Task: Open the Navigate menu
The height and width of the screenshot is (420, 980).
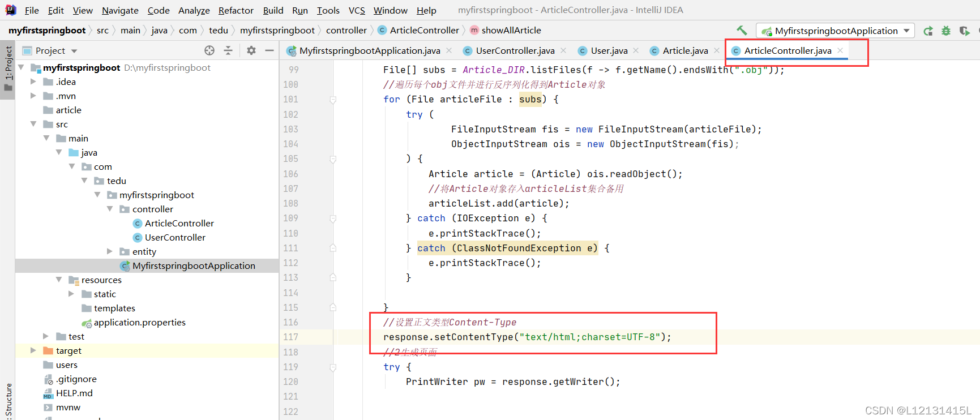Action: tap(120, 10)
